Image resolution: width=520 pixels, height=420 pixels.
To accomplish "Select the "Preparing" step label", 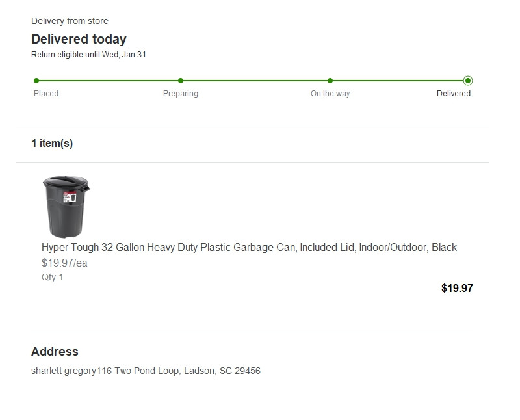I will click(x=181, y=94).
